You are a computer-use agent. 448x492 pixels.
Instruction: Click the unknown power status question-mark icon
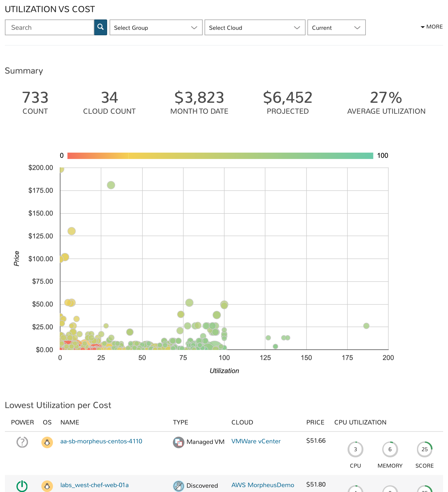(22, 442)
